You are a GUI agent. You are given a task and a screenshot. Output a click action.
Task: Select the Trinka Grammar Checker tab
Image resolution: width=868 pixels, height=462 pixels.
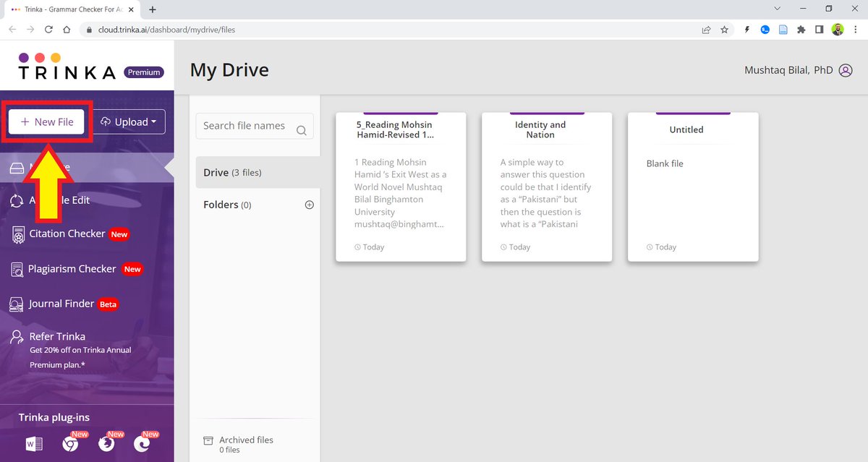click(x=72, y=10)
